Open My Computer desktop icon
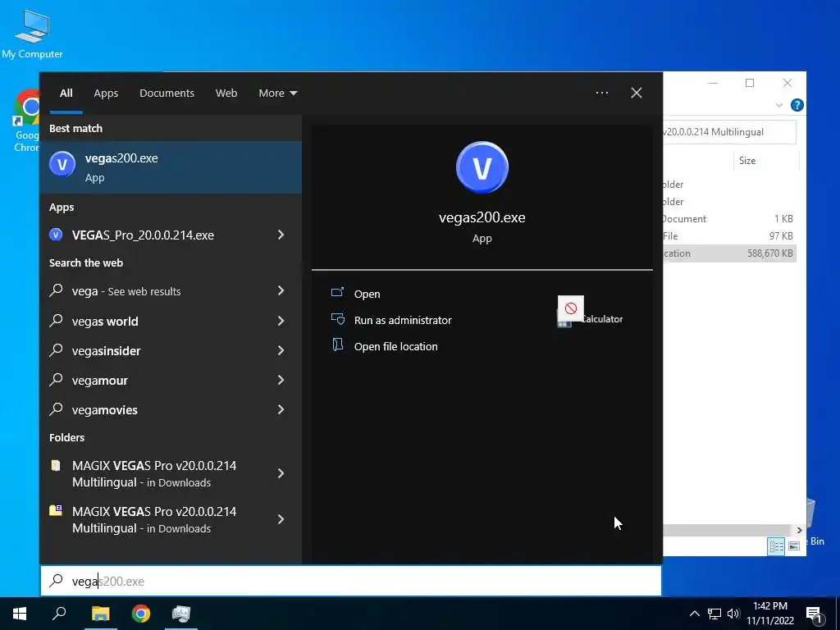 32,33
